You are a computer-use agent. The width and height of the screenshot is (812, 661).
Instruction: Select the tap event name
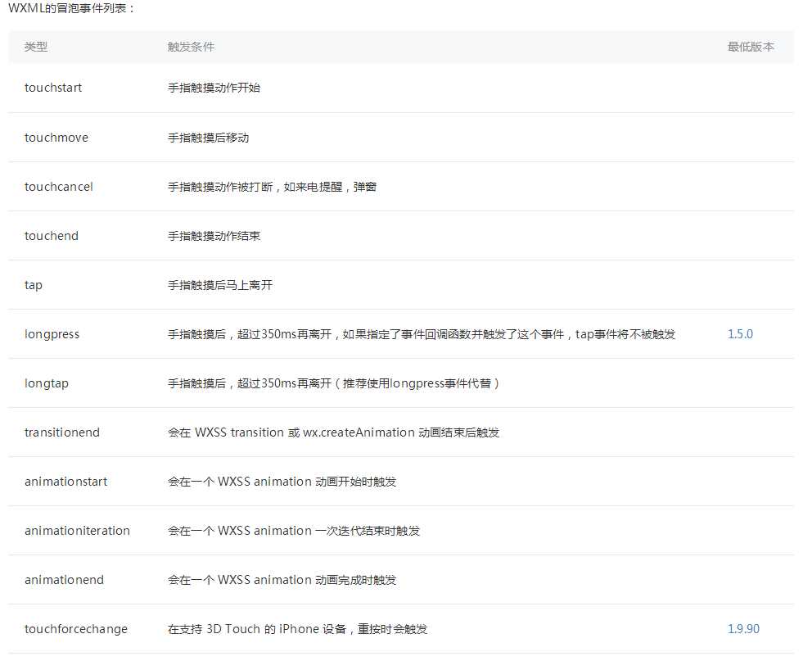click(x=34, y=285)
